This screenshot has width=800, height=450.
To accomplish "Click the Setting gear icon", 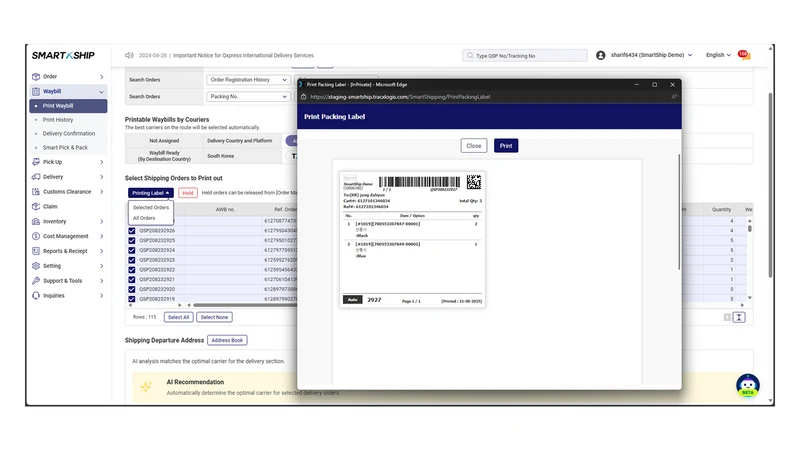I will pos(36,266).
